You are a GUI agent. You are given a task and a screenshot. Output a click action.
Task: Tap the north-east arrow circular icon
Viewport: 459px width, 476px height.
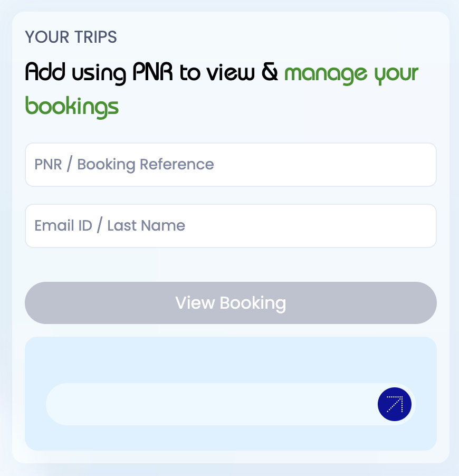point(394,404)
